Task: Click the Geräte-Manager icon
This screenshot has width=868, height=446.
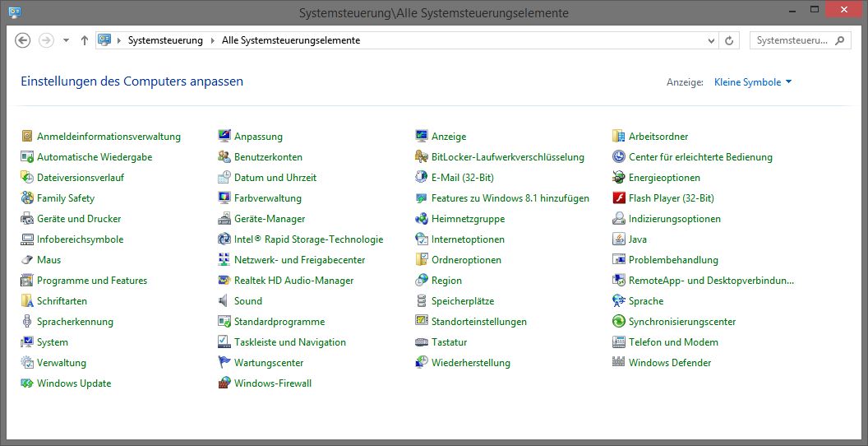Action: pyautogui.click(x=224, y=218)
